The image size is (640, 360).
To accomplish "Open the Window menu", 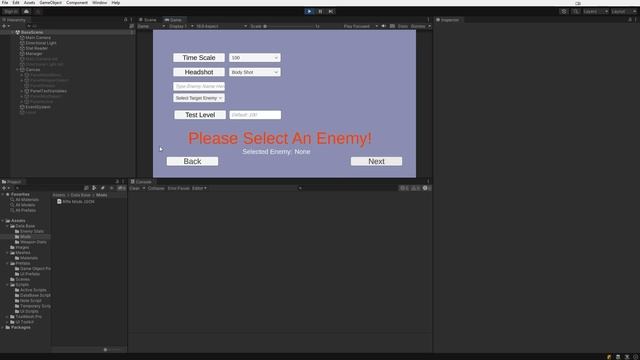I will tap(99, 2).
